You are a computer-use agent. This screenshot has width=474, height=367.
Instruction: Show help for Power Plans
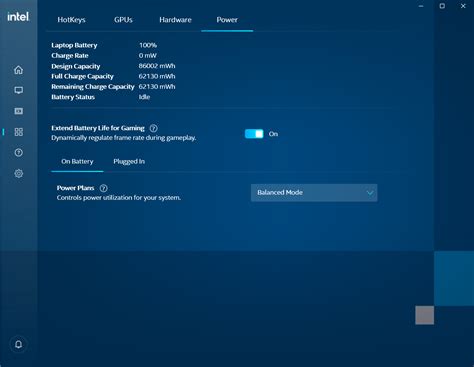pos(104,188)
